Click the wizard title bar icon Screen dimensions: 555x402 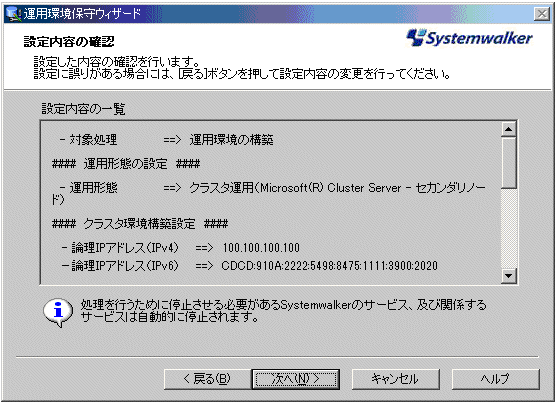13,14
